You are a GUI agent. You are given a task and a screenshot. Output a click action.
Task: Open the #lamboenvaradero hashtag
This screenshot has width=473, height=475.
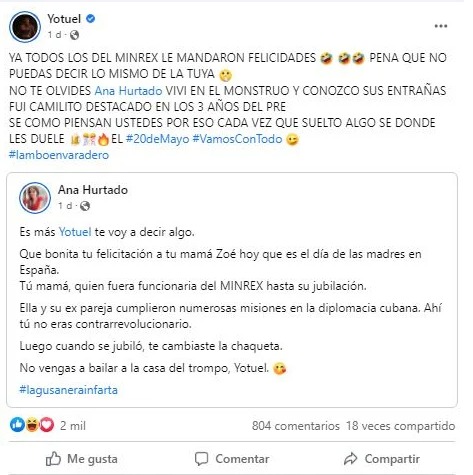(x=59, y=155)
